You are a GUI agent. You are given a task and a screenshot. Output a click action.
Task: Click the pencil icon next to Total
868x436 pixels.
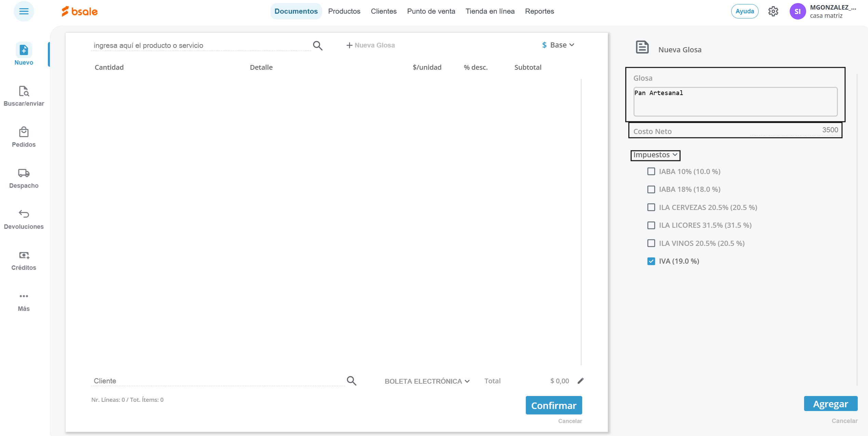[x=580, y=381]
